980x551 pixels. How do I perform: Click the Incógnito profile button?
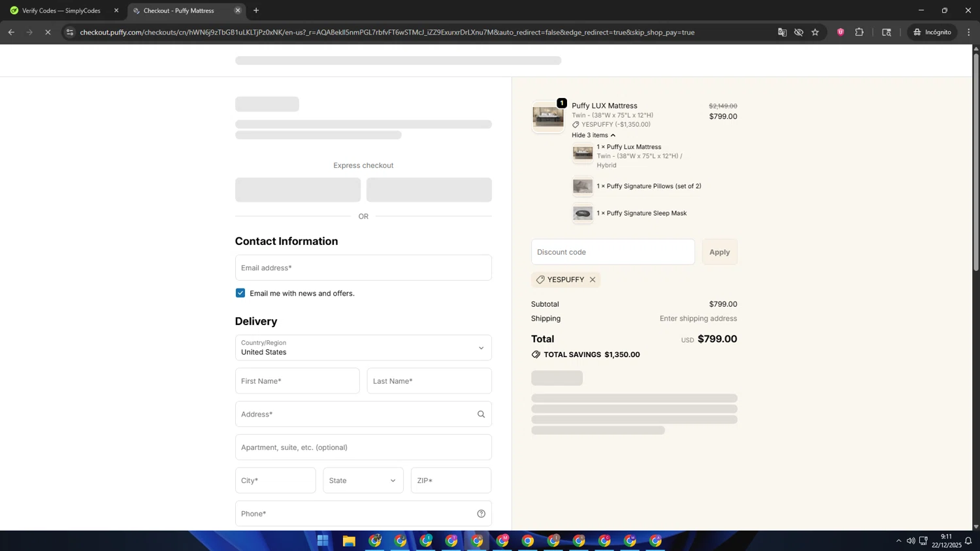tap(932, 32)
